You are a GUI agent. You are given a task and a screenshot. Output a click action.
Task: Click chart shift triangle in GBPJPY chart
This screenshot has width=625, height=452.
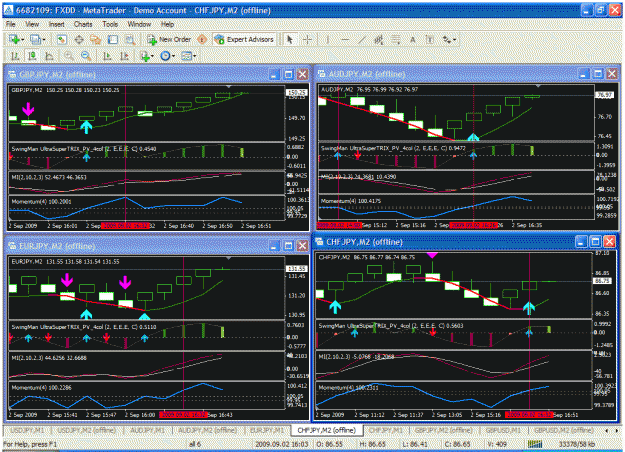coord(228,86)
